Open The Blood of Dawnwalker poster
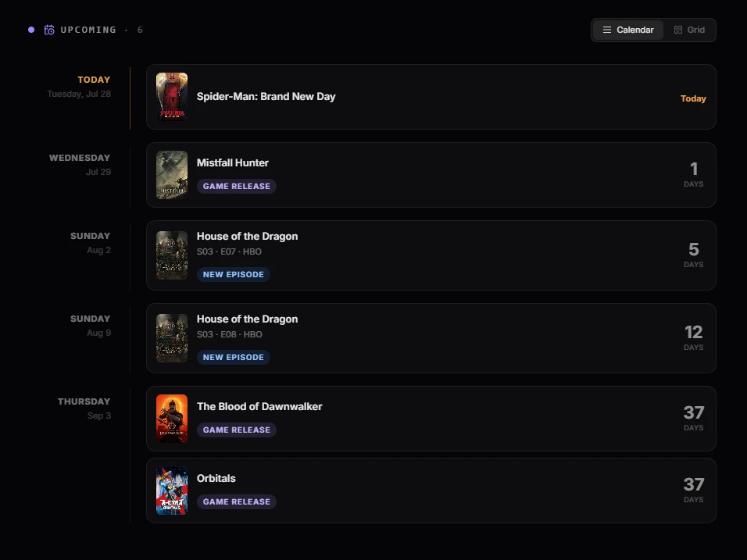This screenshot has height=560, width=747. pyautogui.click(x=171, y=419)
